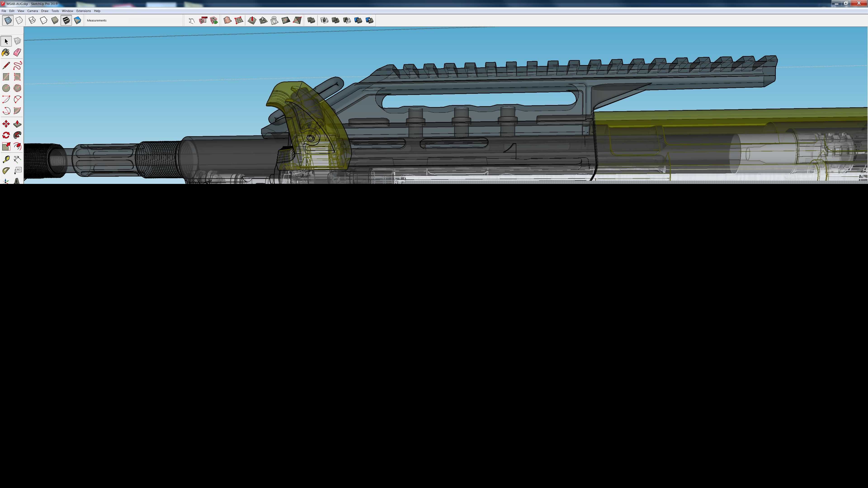The height and width of the screenshot is (488, 868).
Task: Choose the Freehand squiggle tool
Action: [x=17, y=65]
